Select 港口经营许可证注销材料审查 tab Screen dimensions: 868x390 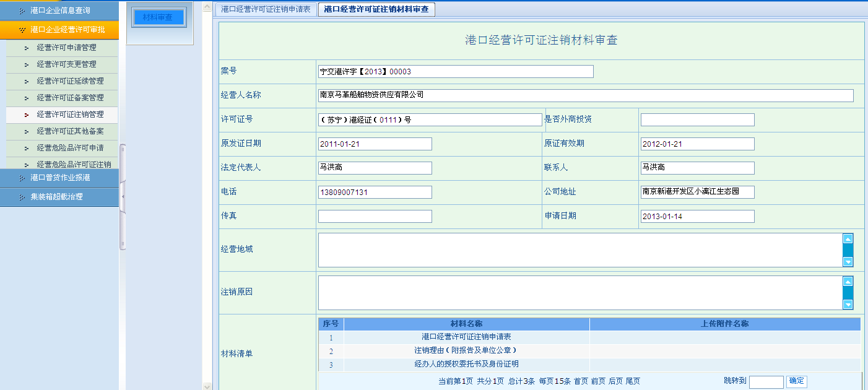coord(376,9)
